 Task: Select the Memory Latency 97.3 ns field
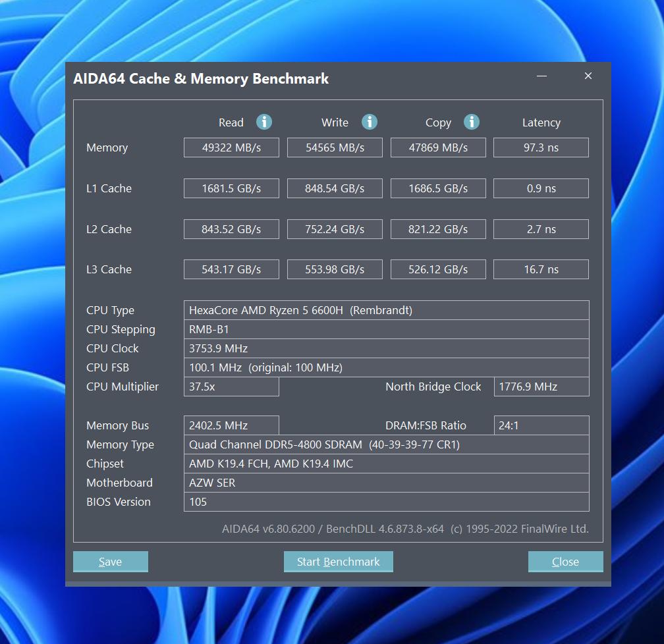tap(541, 148)
